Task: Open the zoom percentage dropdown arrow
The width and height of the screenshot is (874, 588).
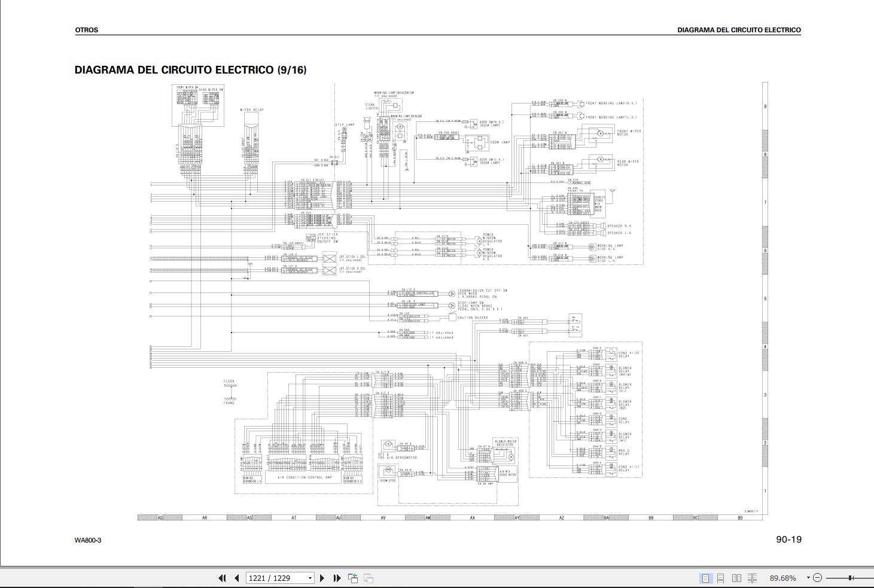Action: pos(807,578)
